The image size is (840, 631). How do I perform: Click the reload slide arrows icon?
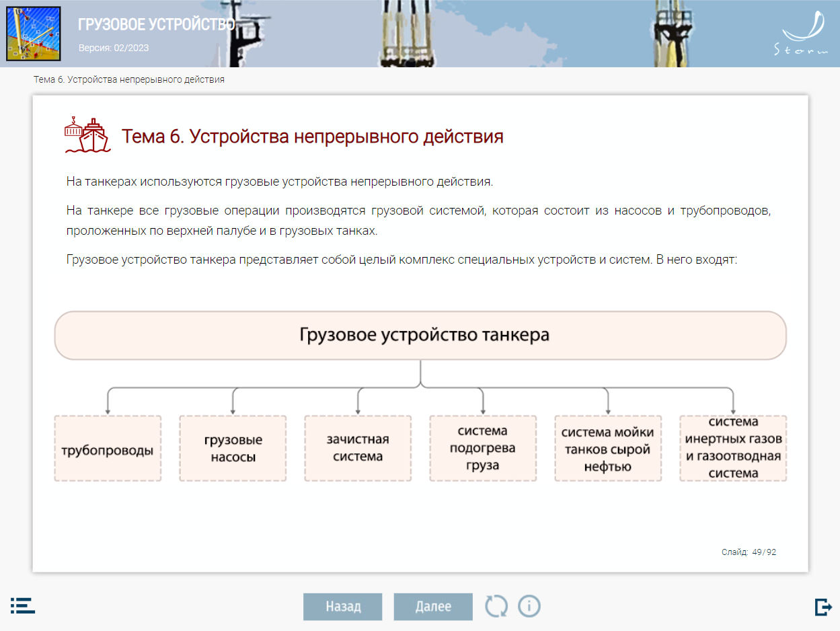[496, 606]
